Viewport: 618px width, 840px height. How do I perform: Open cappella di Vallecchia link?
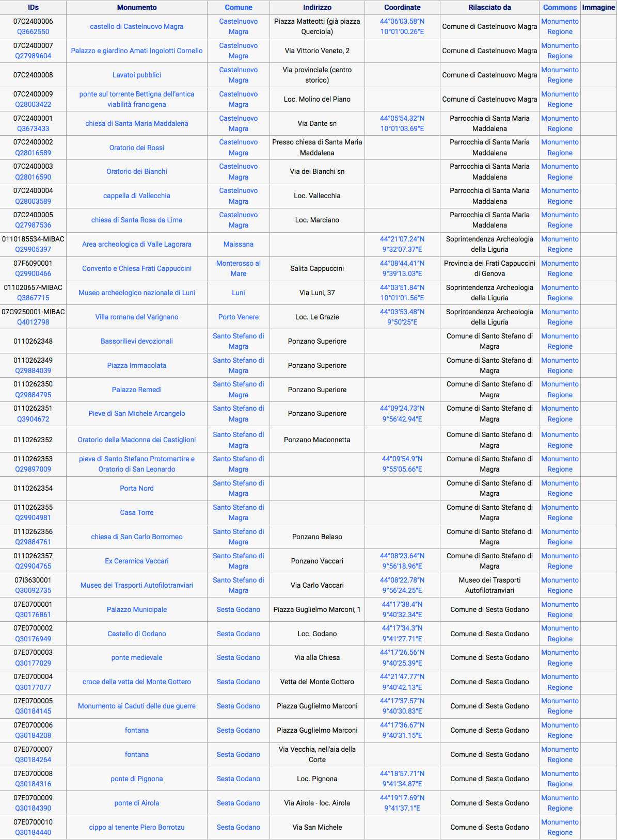(137, 196)
